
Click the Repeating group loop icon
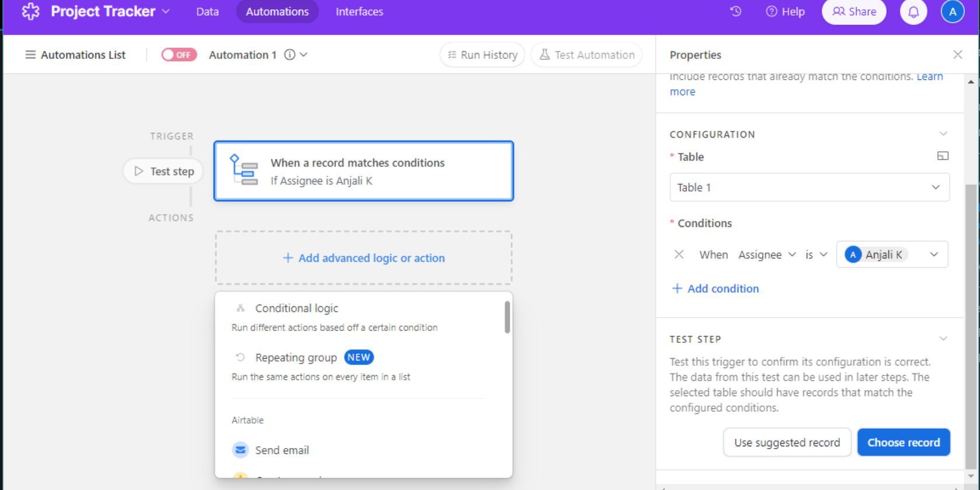click(240, 357)
